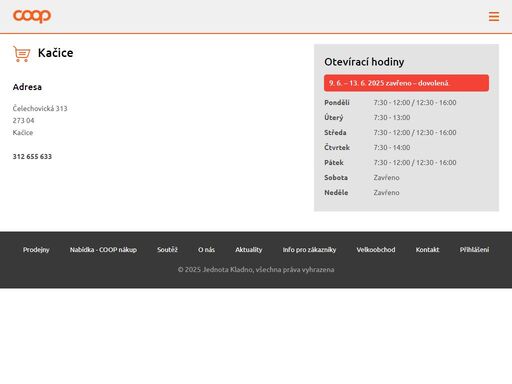
Task: Open the Prodejny footer link
Action: pos(36,250)
